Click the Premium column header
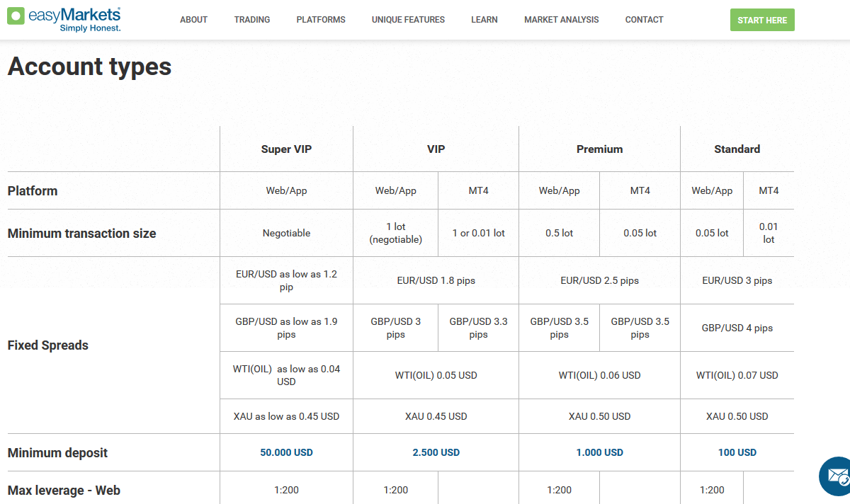This screenshot has width=850, height=504. 599,149
